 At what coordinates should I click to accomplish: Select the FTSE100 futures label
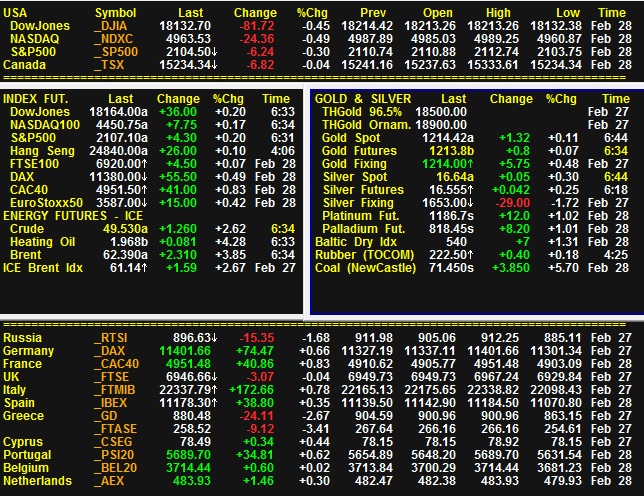pos(34,164)
